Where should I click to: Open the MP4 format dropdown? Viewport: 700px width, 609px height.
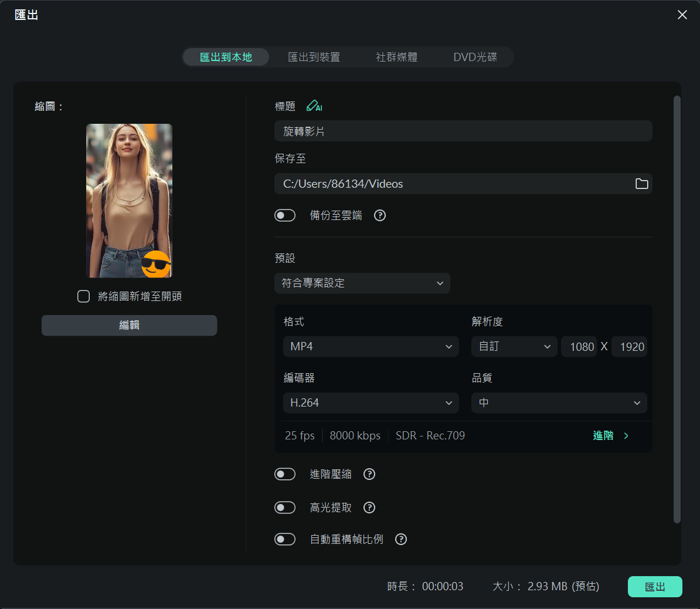point(371,346)
